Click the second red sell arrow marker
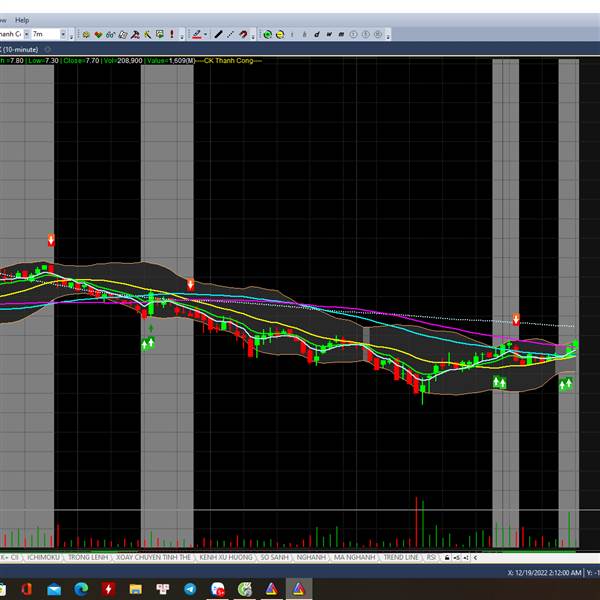600x600 pixels. point(190,284)
